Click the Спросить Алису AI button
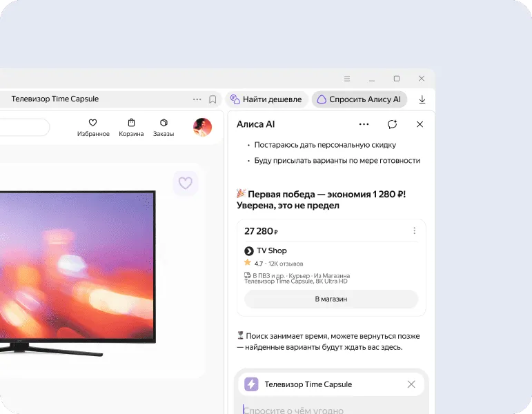The height and width of the screenshot is (414, 532). [x=359, y=99]
